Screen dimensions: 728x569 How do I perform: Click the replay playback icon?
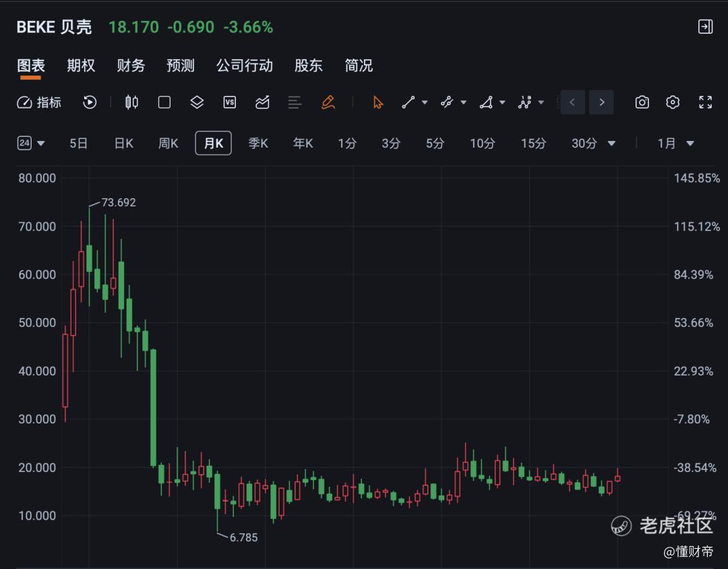pyautogui.click(x=90, y=102)
